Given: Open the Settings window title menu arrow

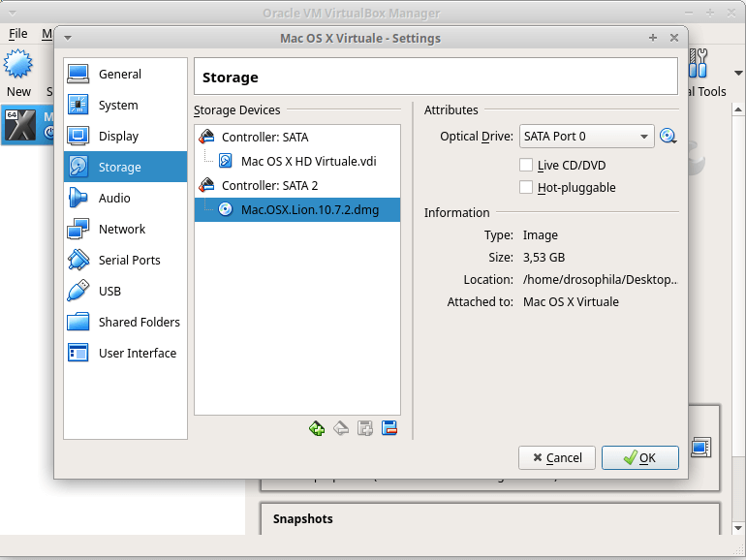Looking at the screenshot, I should [68, 38].
